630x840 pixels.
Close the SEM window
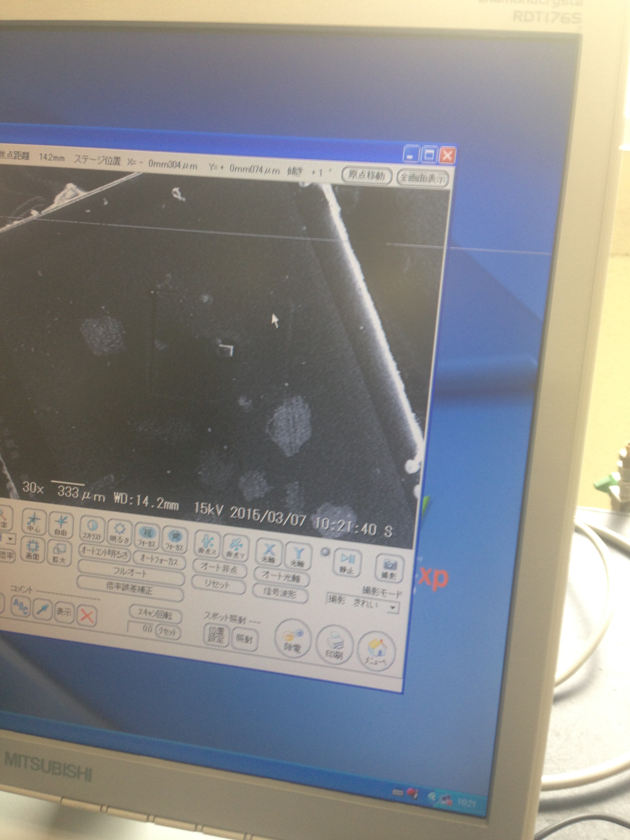[x=447, y=156]
